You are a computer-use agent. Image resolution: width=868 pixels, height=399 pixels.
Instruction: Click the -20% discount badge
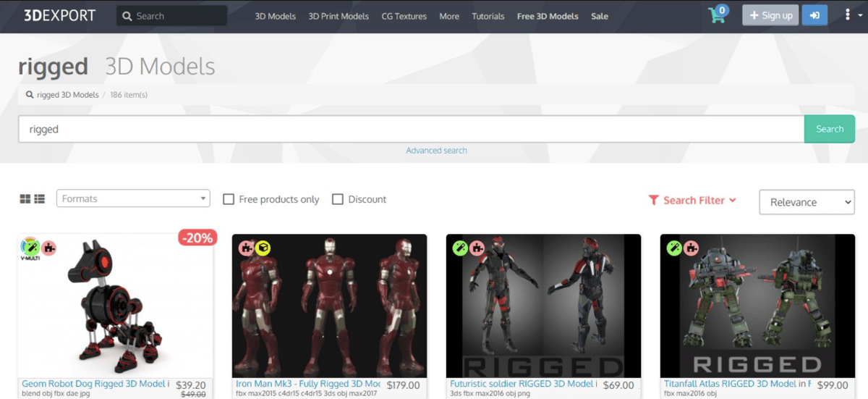(x=197, y=238)
